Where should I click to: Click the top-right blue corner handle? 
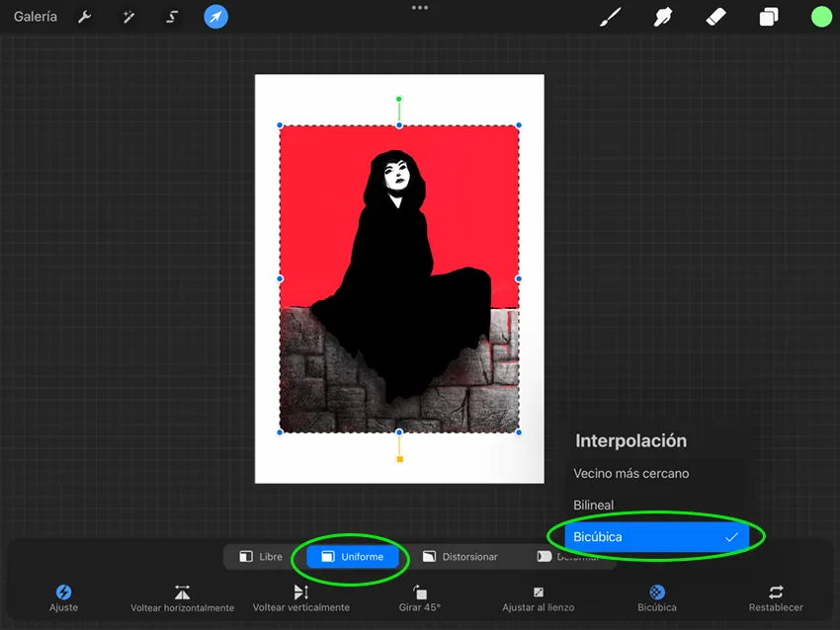(519, 125)
